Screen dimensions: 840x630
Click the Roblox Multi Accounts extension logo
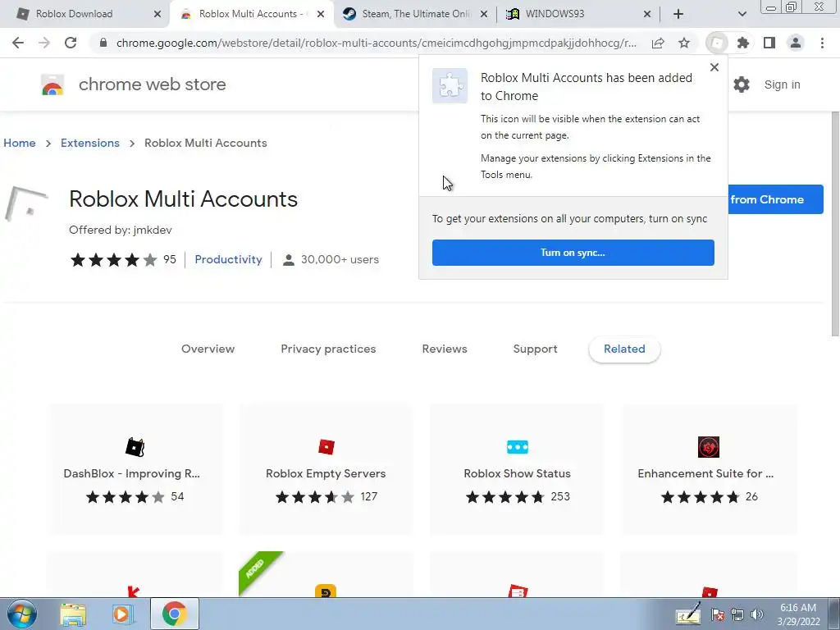[x=25, y=204]
